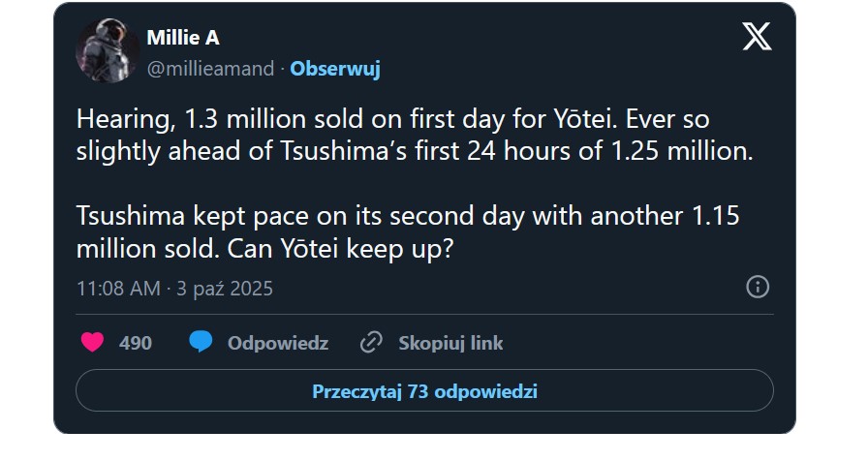Click the 'Hearing,' word starting the tweet
This screenshot has width=868, height=461.
coord(114,119)
